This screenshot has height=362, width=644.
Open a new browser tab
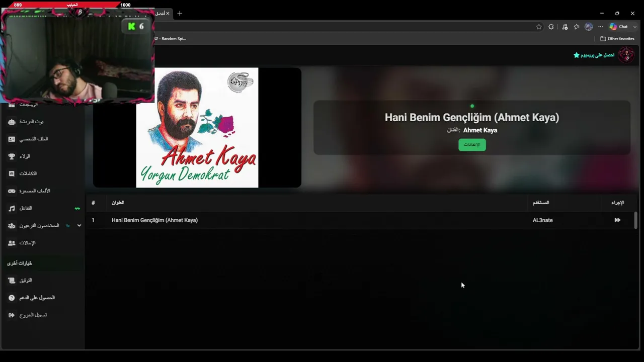(180, 14)
